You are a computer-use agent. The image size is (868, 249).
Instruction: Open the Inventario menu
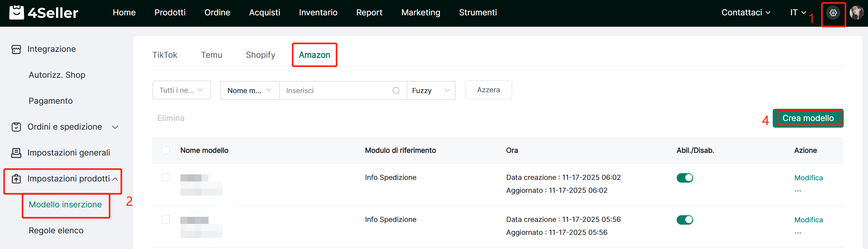(318, 13)
